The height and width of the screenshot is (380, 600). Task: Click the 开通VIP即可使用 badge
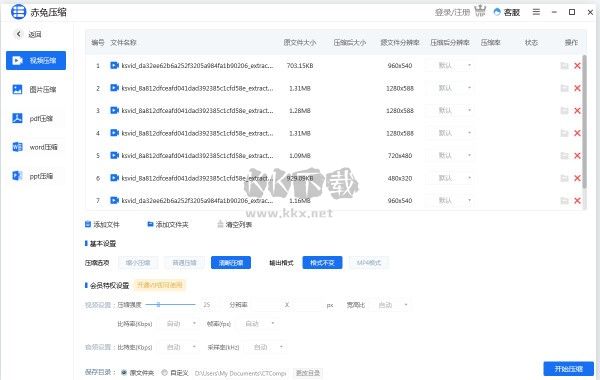[160, 285]
